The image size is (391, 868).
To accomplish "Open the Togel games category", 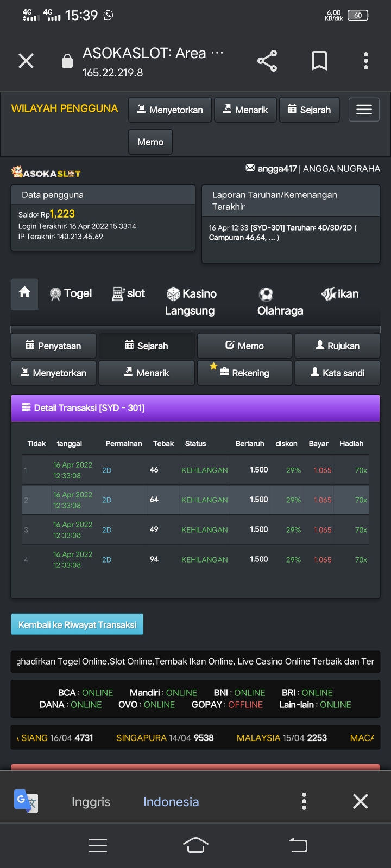I will [71, 293].
